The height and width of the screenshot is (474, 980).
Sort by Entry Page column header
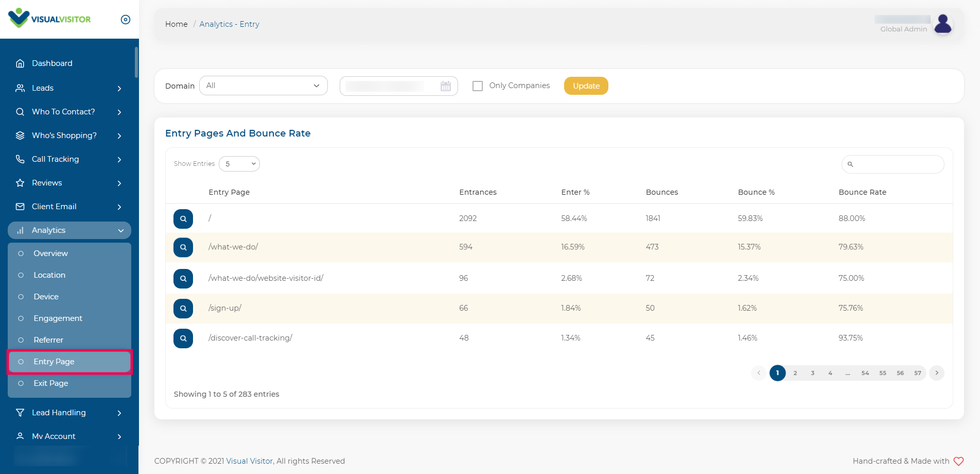tap(229, 192)
